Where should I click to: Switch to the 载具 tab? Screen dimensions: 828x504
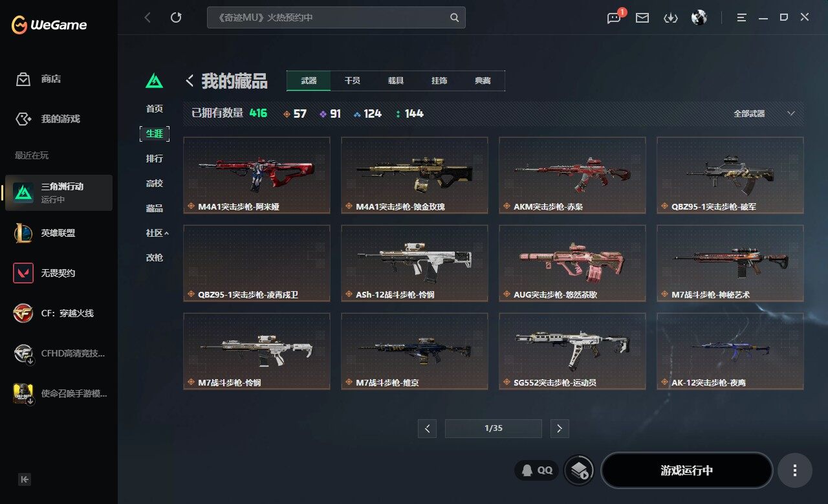[396, 81]
